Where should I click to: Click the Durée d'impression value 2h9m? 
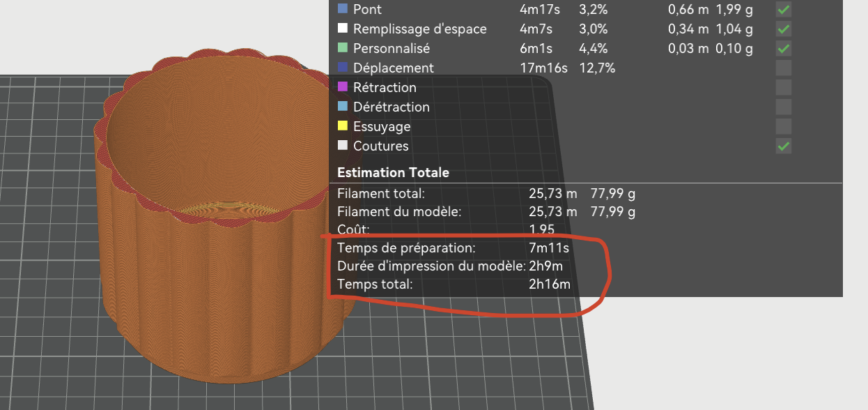coord(546,266)
